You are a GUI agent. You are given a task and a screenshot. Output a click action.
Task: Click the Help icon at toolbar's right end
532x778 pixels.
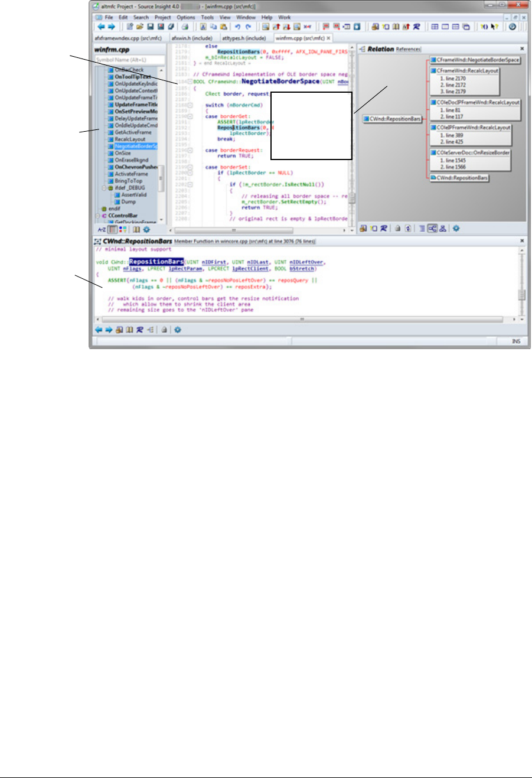512,27
